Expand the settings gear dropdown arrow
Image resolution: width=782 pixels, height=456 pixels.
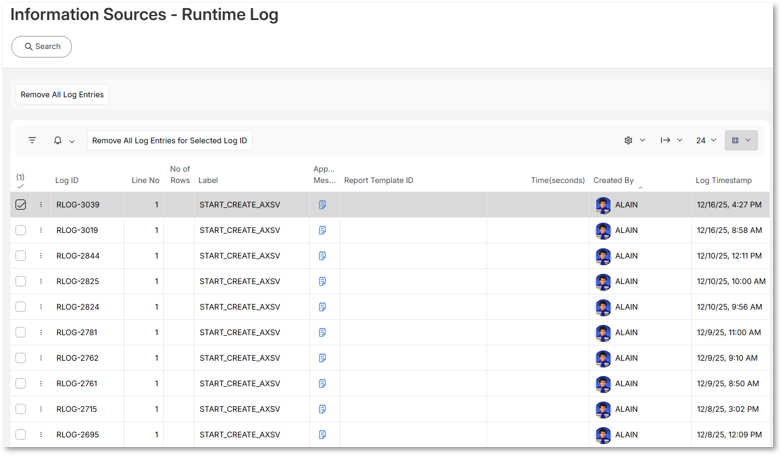coord(642,140)
